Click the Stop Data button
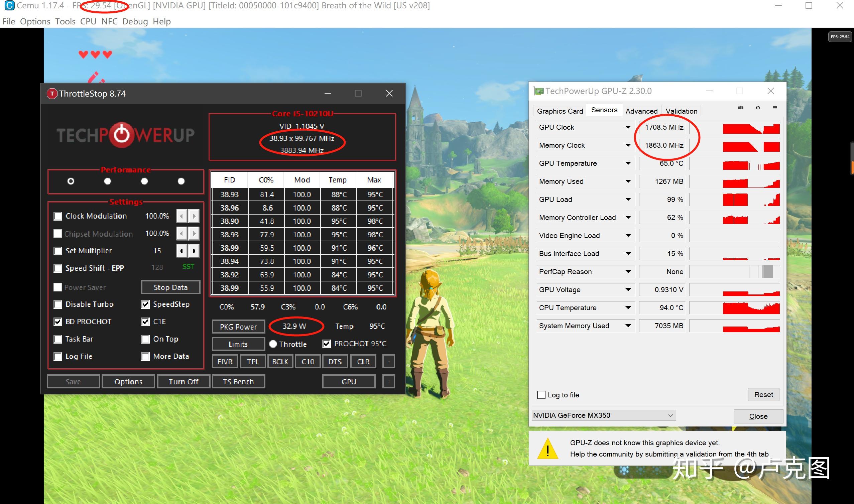Image resolution: width=854 pixels, height=504 pixels. click(170, 287)
